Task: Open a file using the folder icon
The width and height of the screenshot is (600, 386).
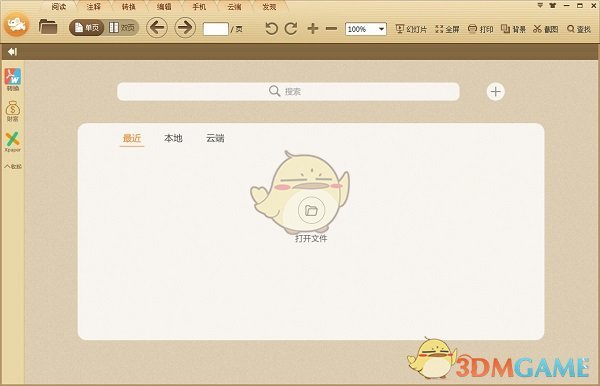Action: click(x=48, y=27)
